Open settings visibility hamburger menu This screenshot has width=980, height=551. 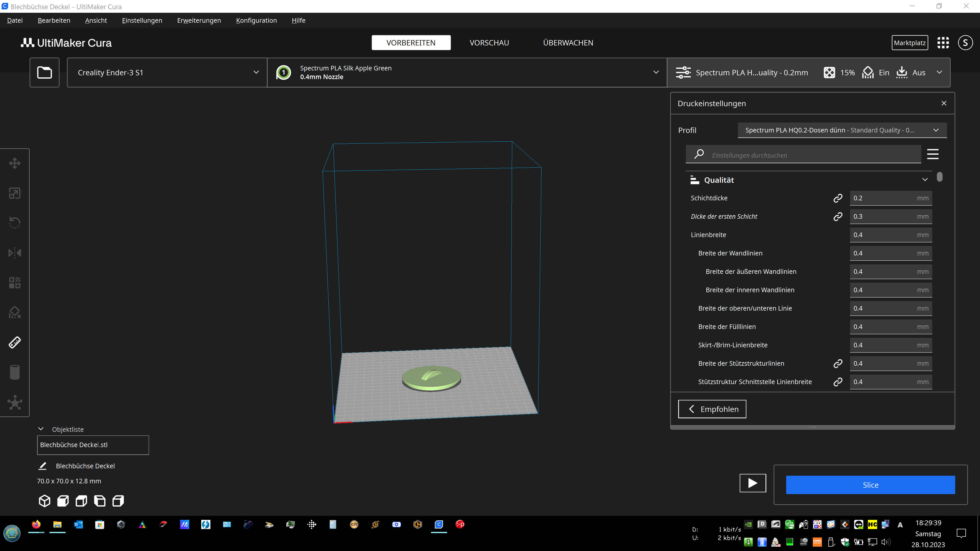(x=933, y=154)
